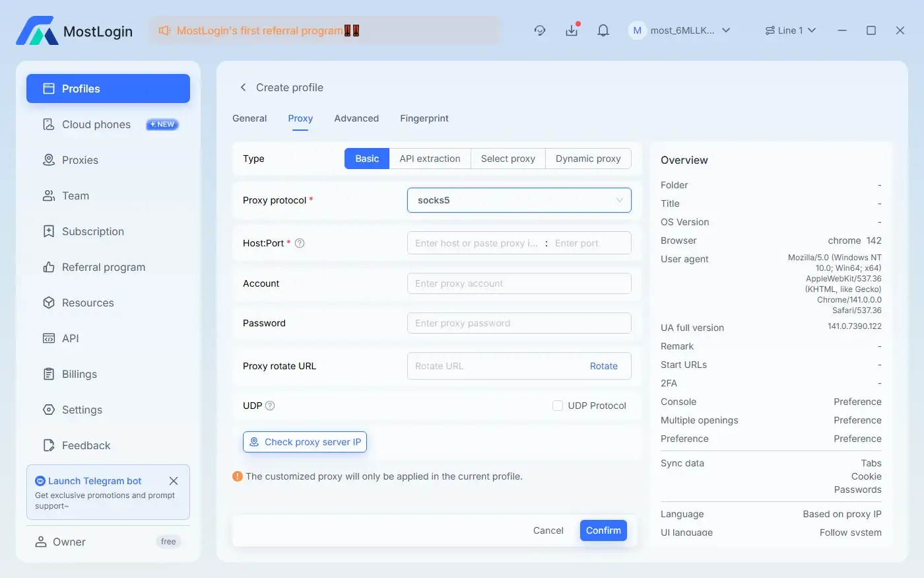Screen dimensions: 924x578
Task: Open notifications via the bell icon
Action: (603, 30)
